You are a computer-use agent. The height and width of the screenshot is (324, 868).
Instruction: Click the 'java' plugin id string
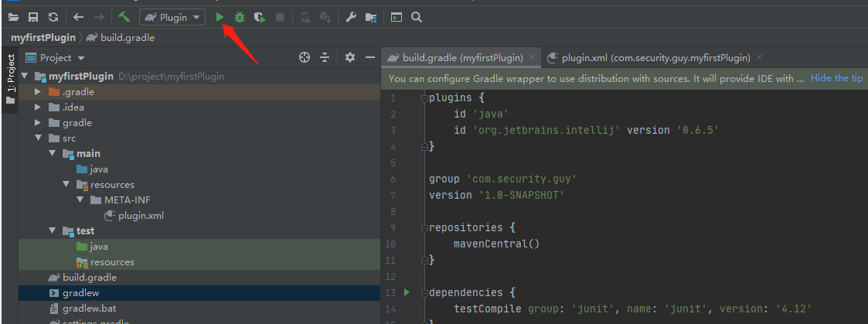coord(490,114)
